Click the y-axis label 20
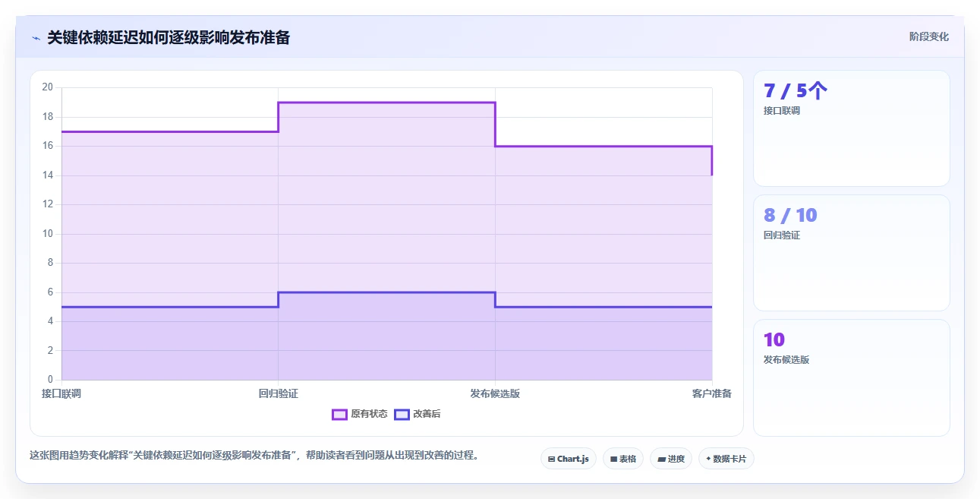 tap(47, 87)
